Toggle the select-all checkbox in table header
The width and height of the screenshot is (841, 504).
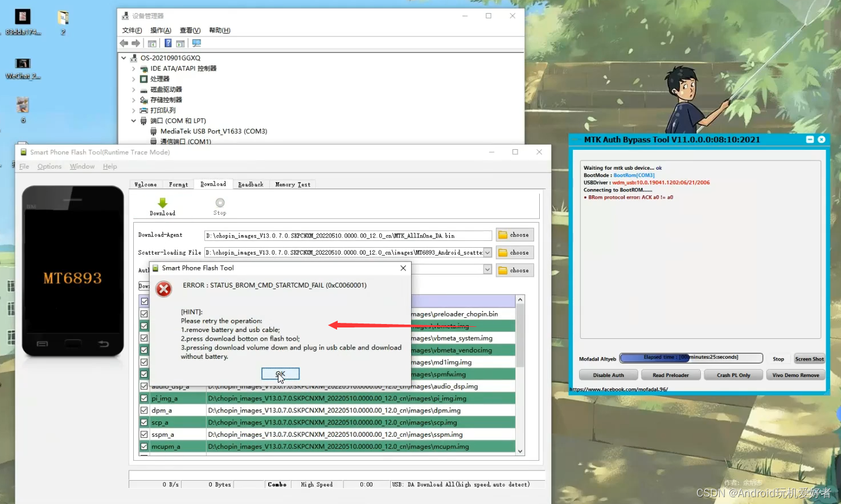[x=144, y=301]
